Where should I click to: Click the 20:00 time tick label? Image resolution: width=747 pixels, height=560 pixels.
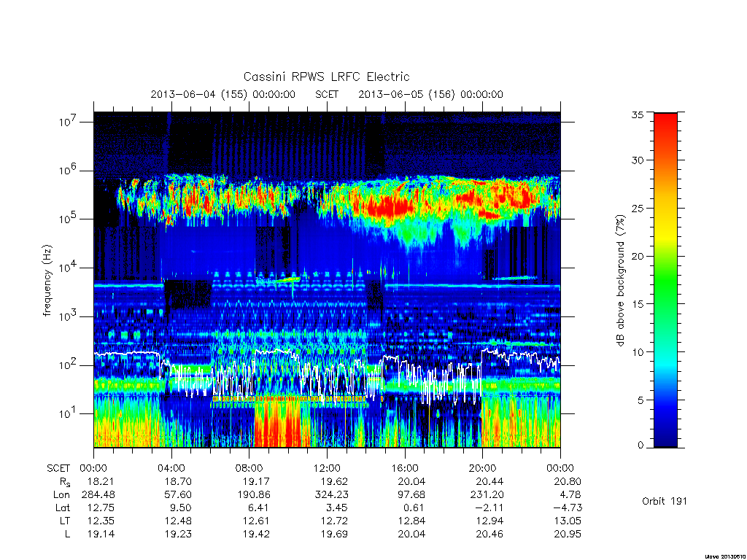pyautogui.click(x=483, y=468)
